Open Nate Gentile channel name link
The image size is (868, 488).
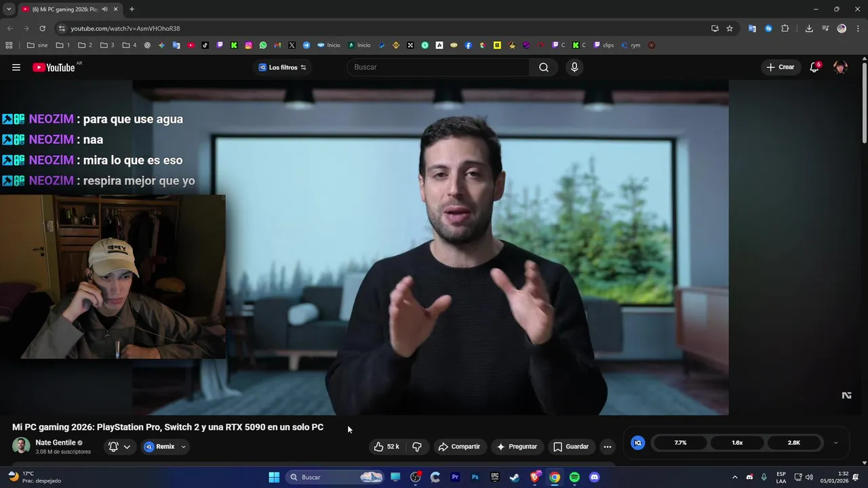coord(56,443)
